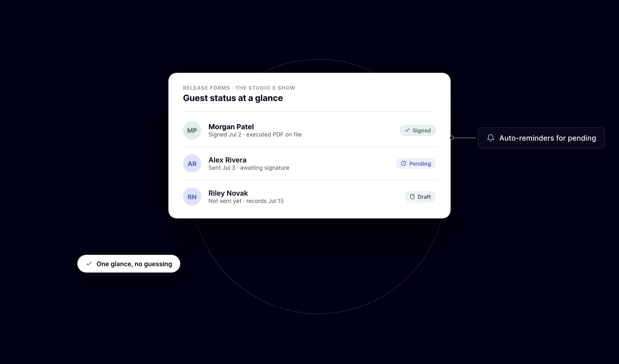Click the MP avatar for Morgan Patel

192,130
